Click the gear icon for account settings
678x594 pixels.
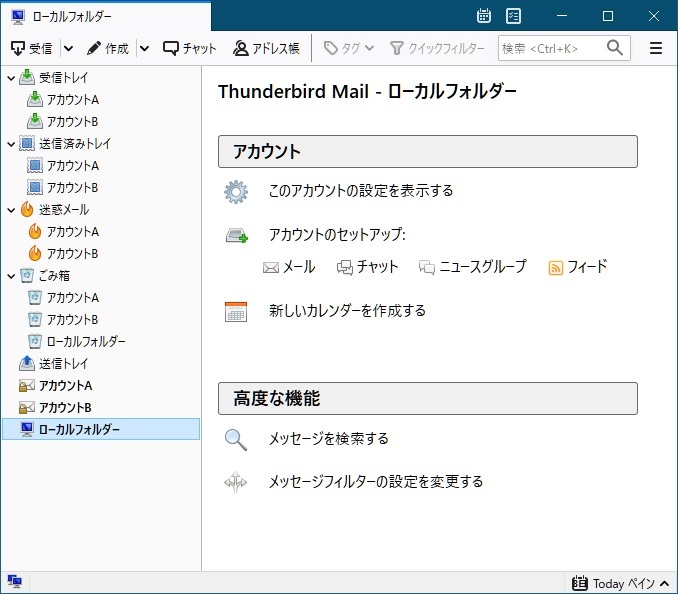236,191
